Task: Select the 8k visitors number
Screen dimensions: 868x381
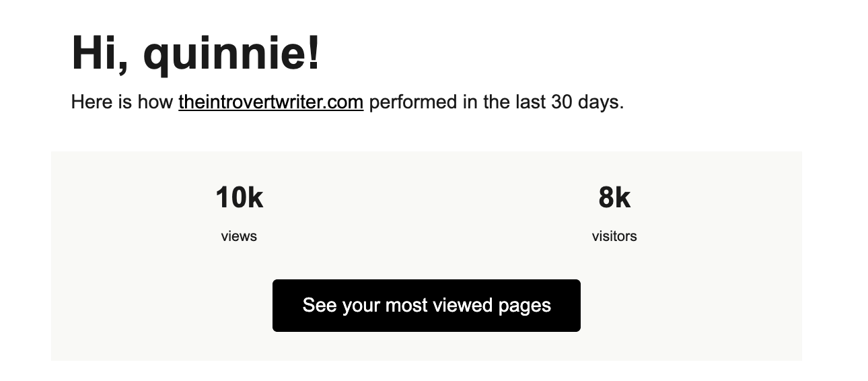Action: tap(614, 198)
